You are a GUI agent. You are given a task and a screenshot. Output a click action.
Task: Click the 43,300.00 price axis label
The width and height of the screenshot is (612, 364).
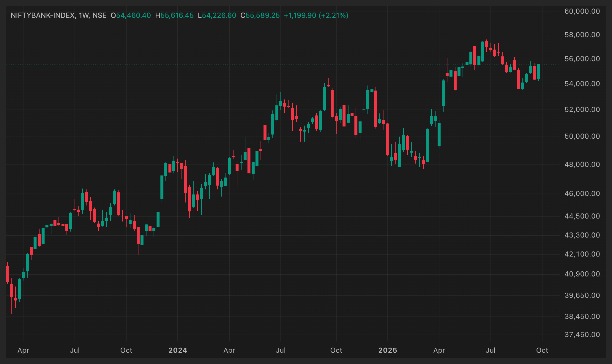tap(582, 235)
